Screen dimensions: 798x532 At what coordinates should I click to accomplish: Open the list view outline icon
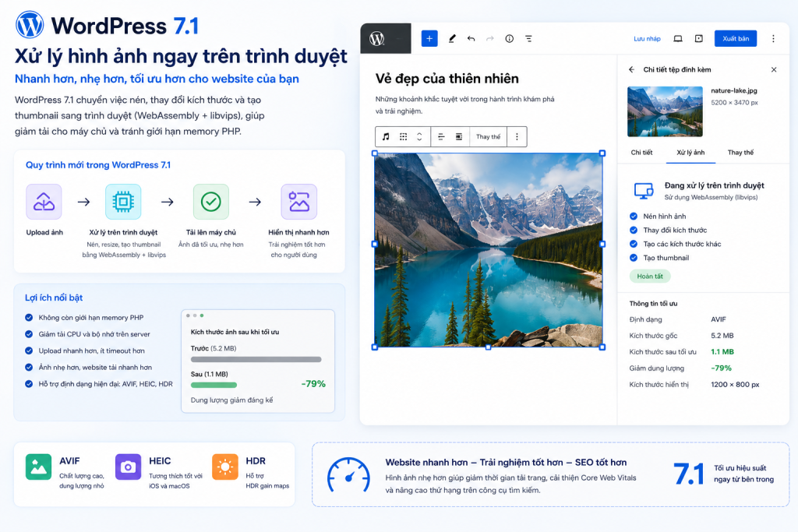click(529, 39)
